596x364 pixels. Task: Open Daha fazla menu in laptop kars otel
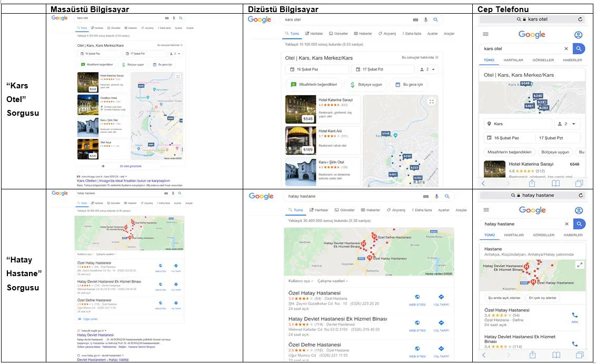pyautogui.click(x=412, y=34)
